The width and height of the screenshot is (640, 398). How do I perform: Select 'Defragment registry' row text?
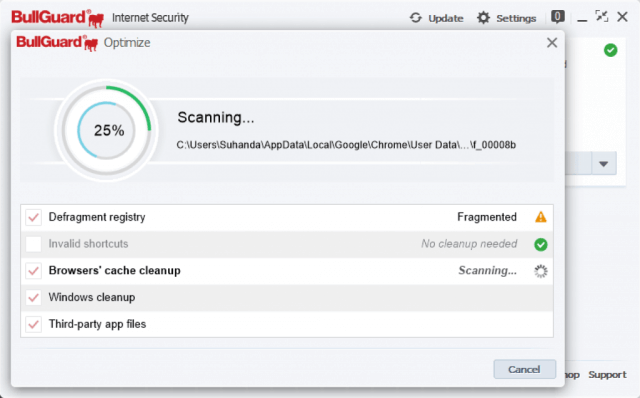pyautogui.click(x=97, y=217)
